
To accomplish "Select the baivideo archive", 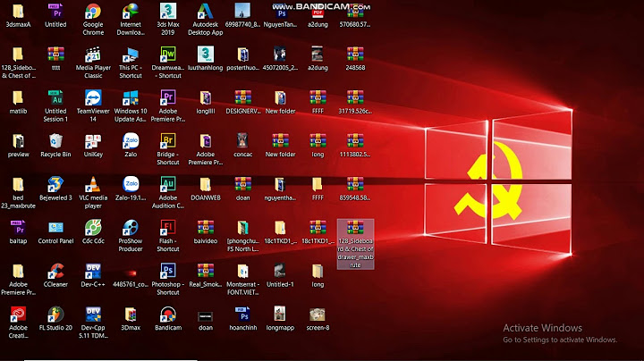I will click(206, 228).
